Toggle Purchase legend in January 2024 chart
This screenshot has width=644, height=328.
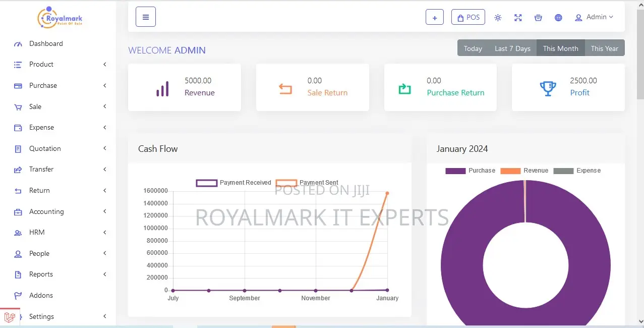coord(470,171)
